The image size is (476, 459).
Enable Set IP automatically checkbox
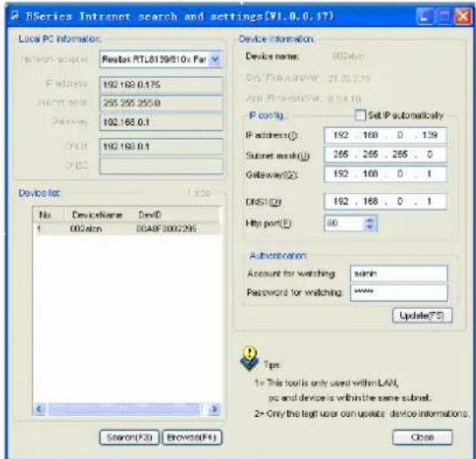pos(360,115)
